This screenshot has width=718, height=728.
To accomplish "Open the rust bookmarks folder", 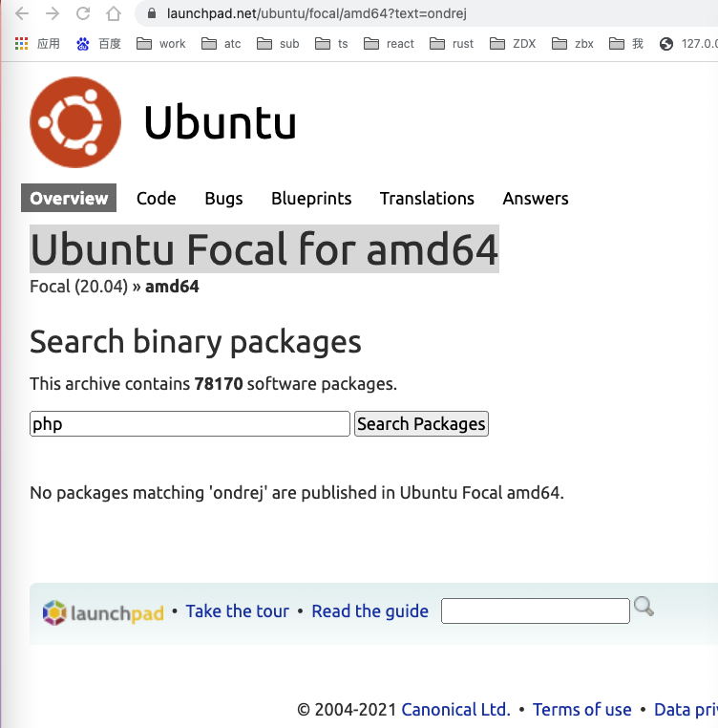I will (451, 44).
